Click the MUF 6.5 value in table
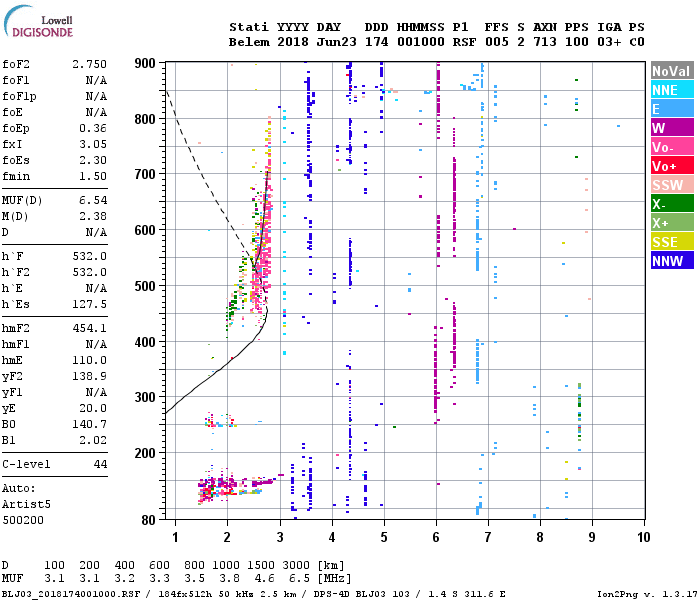The image size is (700, 600). click(x=299, y=579)
